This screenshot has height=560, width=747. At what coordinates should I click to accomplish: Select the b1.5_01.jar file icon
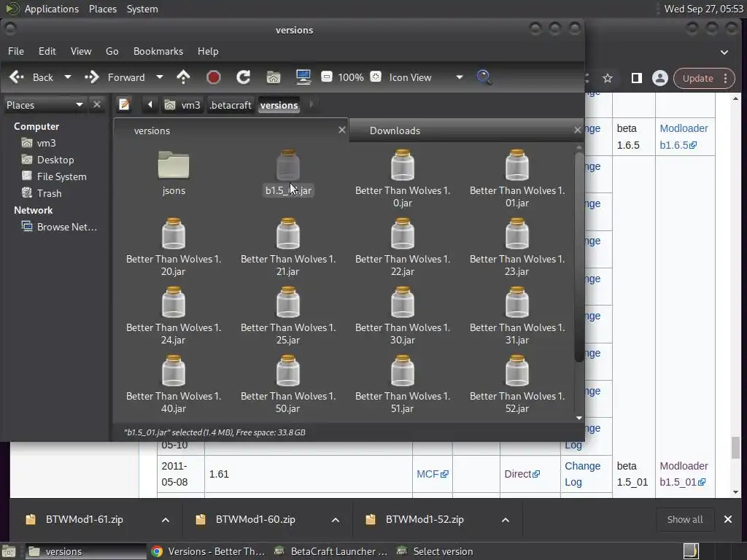pos(288,166)
